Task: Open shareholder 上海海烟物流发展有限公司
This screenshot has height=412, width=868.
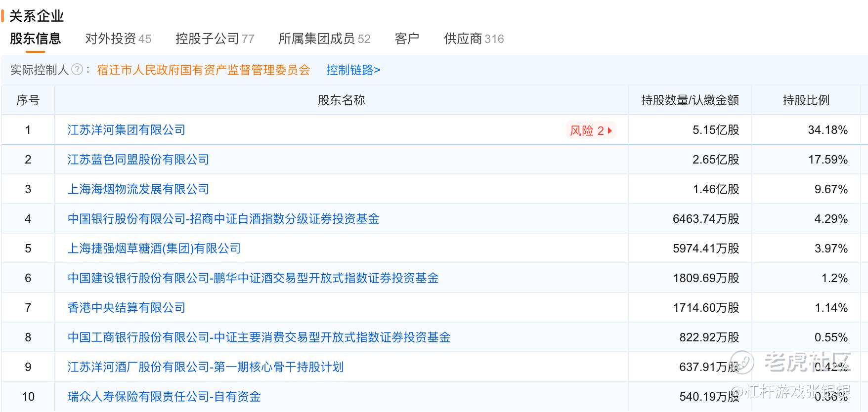Action: (x=138, y=189)
